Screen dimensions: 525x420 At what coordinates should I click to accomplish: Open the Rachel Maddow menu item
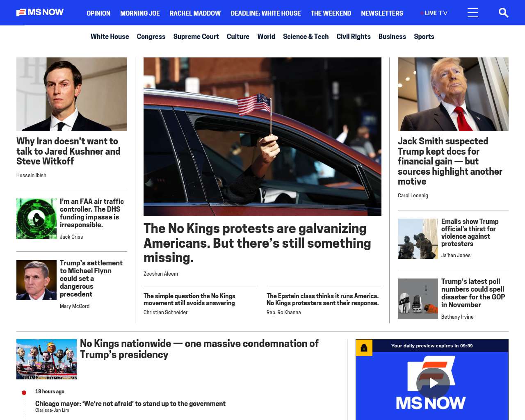[195, 13]
